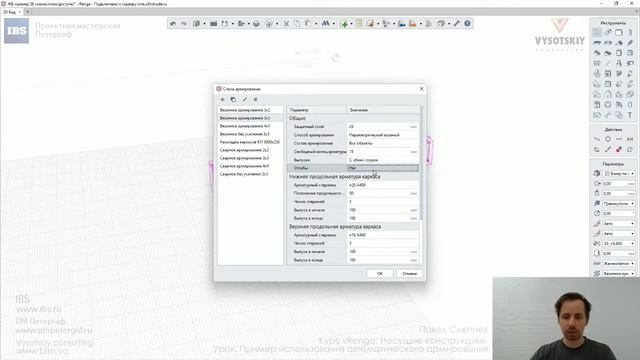Click the Параметр column header
Image resolution: width=640 pixels, height=360 pixels.
317,110
